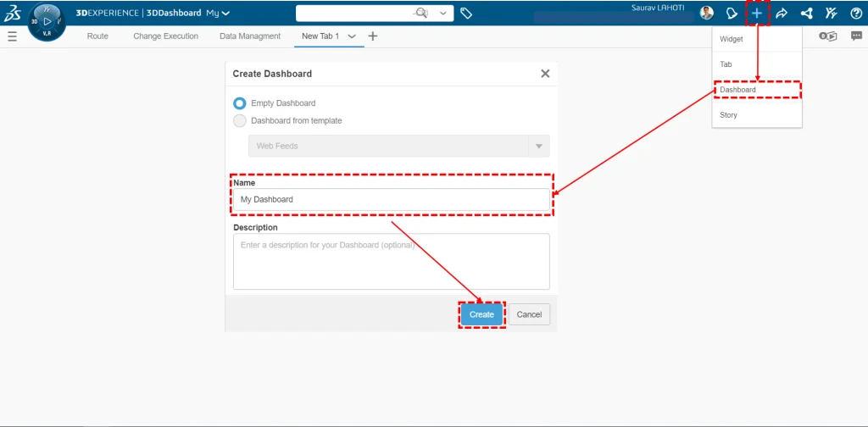The image size is (868, 427).
Task: Expand the My dashboard chevron in title
Action: pyautogui.click(x=225, y=14)
